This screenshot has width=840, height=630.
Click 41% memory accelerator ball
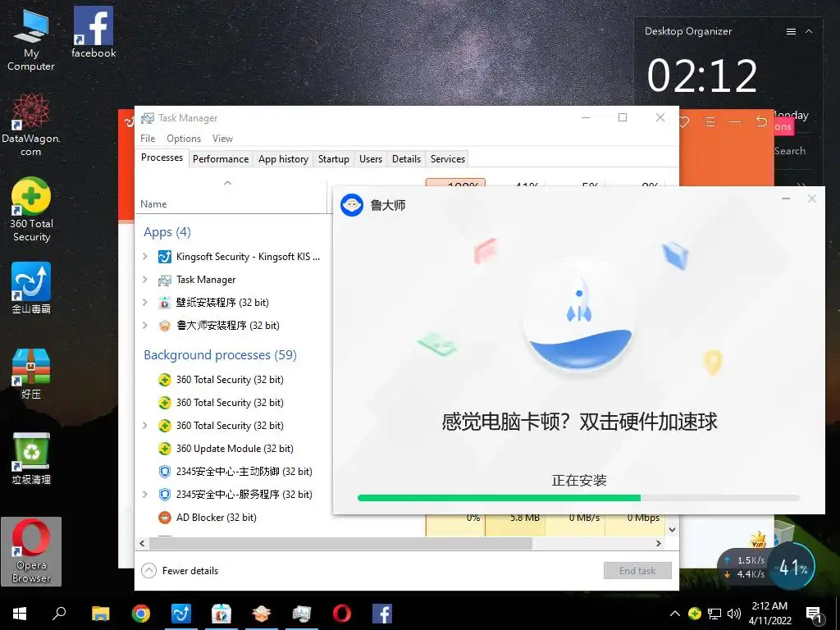pyautogui.click(x=792, y=568)
